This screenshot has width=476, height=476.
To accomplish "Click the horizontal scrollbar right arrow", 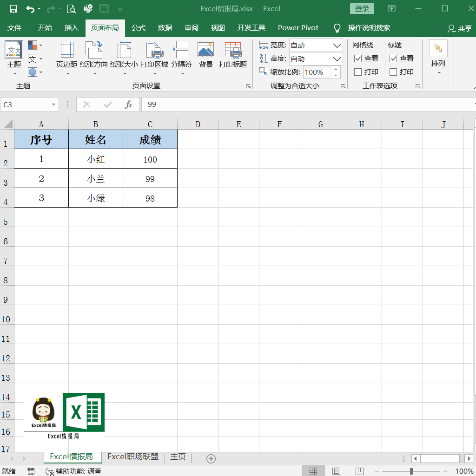I will [x=469, y=458].
